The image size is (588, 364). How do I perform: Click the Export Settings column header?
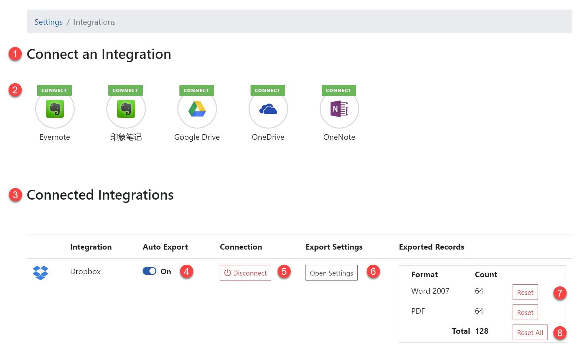click(x=334, y=247)
